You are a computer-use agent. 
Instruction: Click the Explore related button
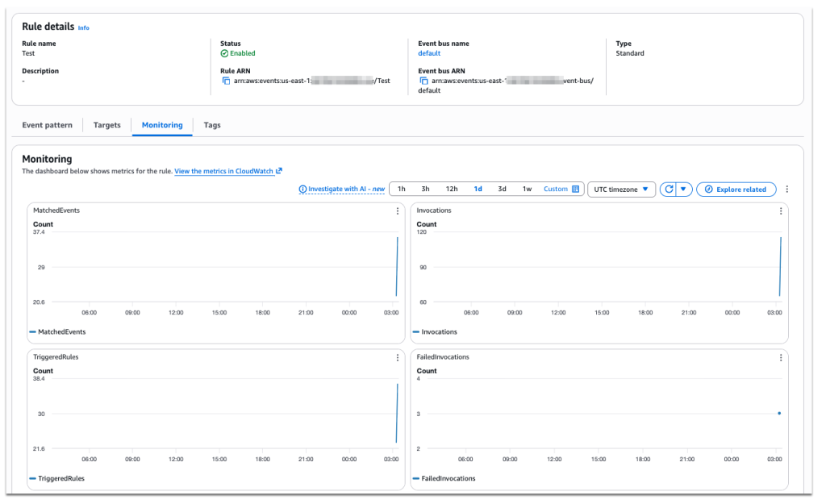[x=736, y=190]
